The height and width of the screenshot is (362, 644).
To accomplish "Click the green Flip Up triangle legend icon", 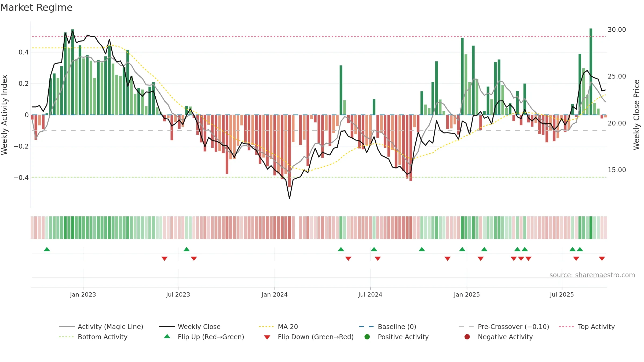I will coord(167,336).
